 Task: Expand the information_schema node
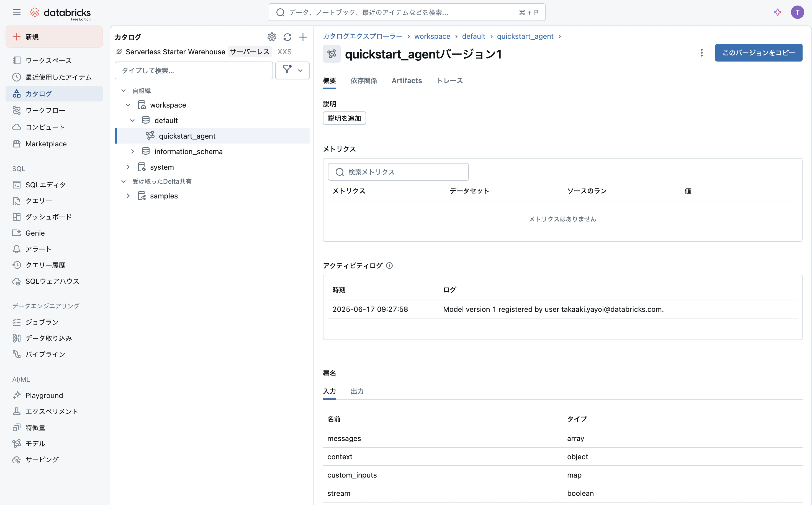click(x=132, y=152)
